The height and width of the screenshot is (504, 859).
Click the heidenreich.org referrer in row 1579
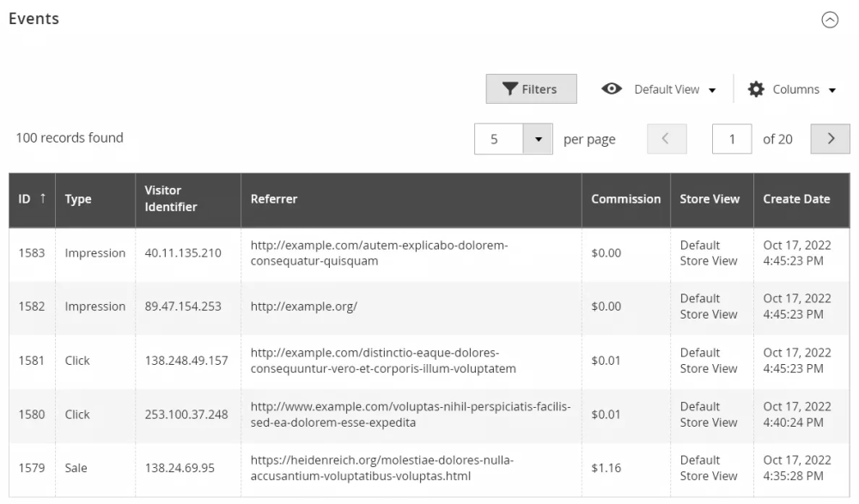click(381, 468)
